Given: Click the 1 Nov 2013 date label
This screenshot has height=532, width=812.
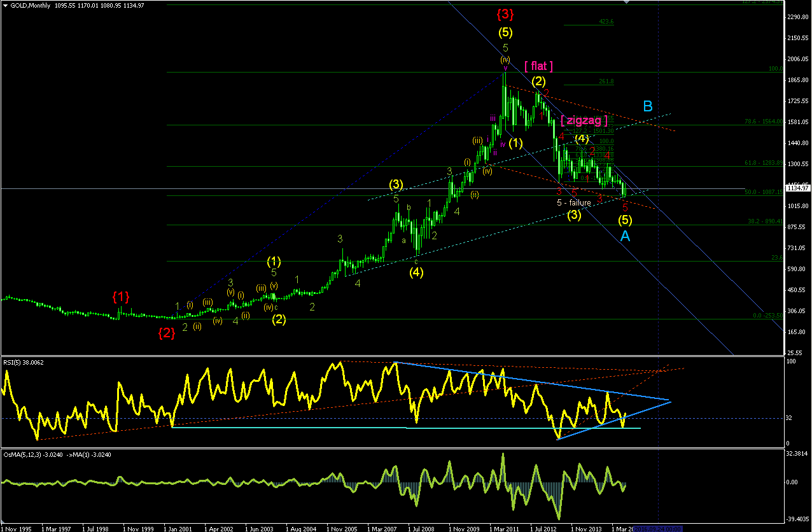Looking at the screenshot, I should [x=587, y=528].
